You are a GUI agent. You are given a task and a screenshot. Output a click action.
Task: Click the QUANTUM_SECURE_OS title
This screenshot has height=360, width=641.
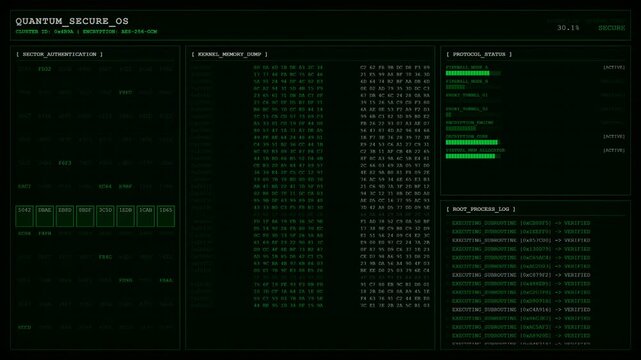72,21
